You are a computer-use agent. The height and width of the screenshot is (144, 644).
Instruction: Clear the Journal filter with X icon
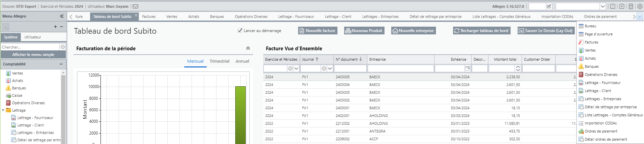(324, 68)
